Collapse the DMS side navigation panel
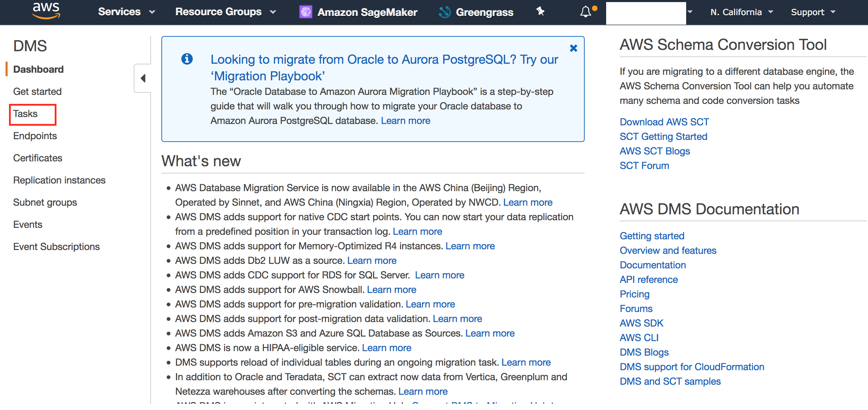Viewport: 868px width, 410px height. [x=143, y=78]
